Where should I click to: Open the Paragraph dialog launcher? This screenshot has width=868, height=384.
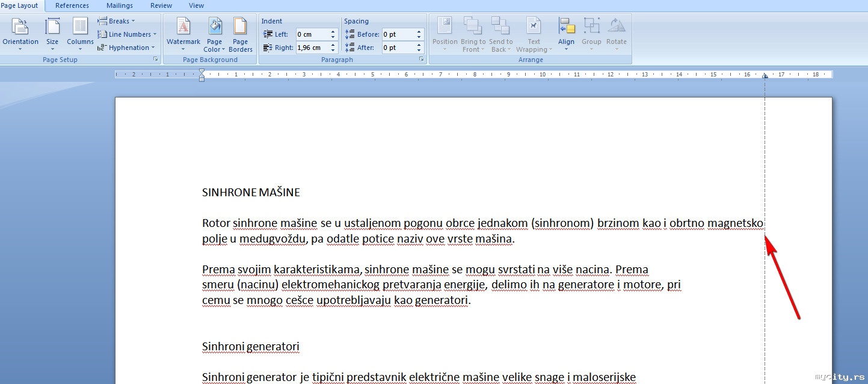point(421,60)
